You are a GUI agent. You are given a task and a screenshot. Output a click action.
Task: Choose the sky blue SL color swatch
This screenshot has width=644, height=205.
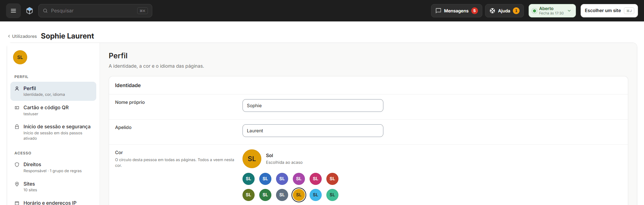tap(316, 195)
